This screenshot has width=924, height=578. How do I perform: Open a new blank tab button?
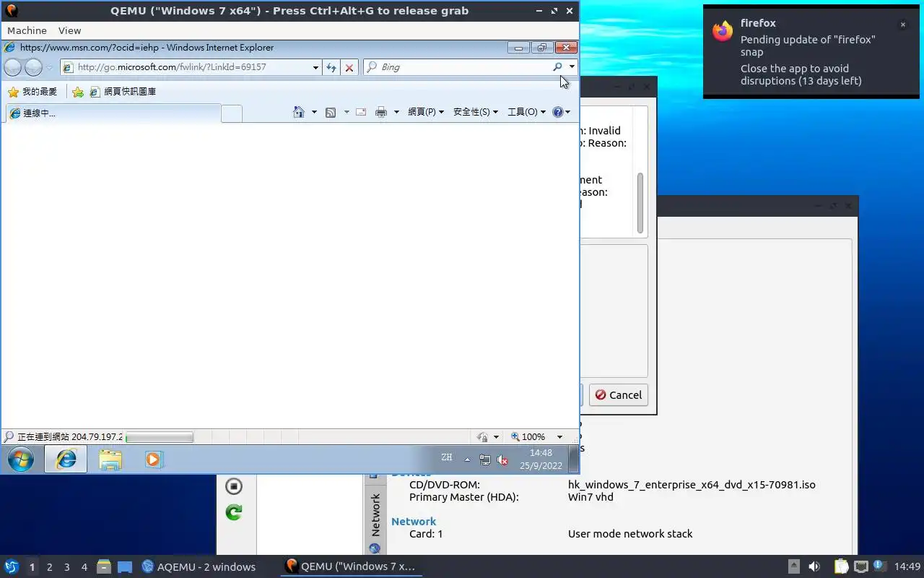[231, 113]
